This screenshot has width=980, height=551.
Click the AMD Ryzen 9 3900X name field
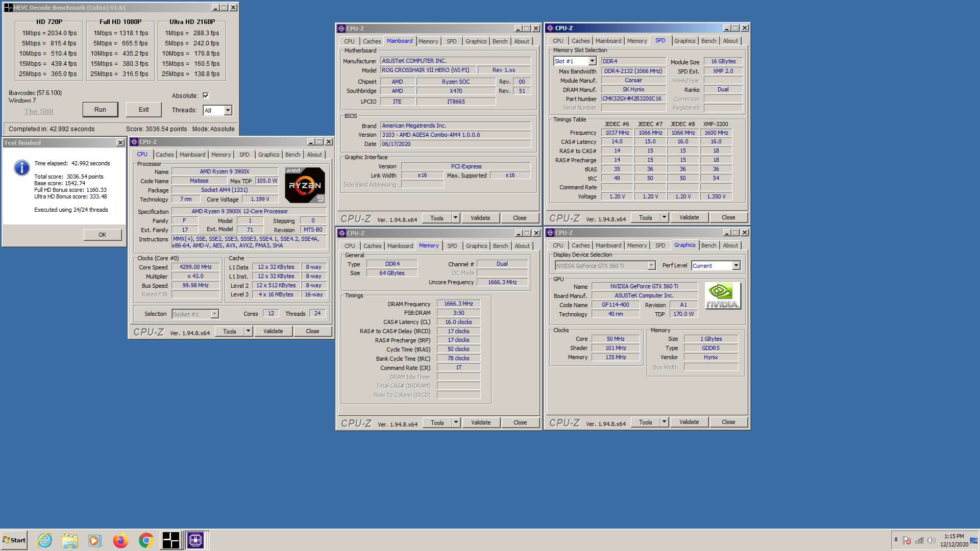[225, 171]
